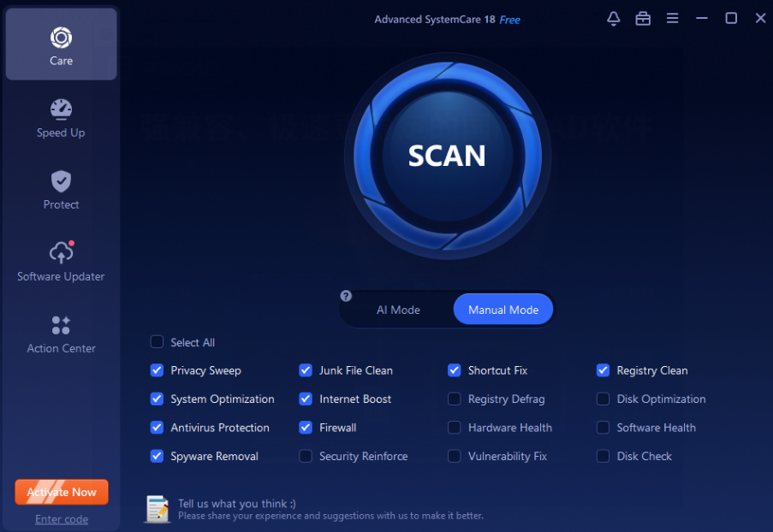773x532 pixels.
Task: Maximize the Advanced SystemCare window
Action: [731, 19]
